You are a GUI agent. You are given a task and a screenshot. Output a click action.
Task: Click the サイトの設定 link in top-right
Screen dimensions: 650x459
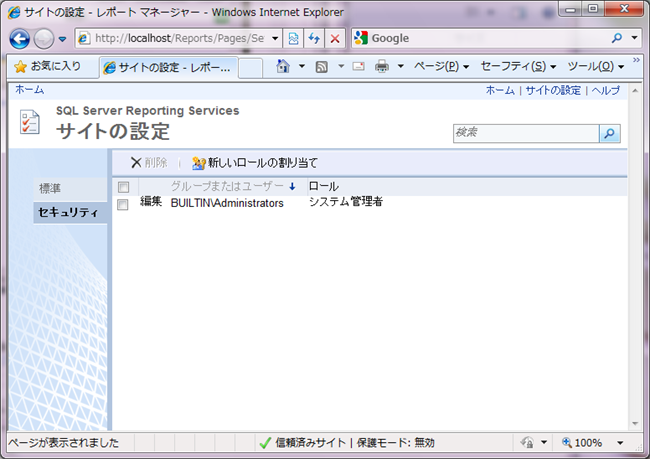[553, 90]
